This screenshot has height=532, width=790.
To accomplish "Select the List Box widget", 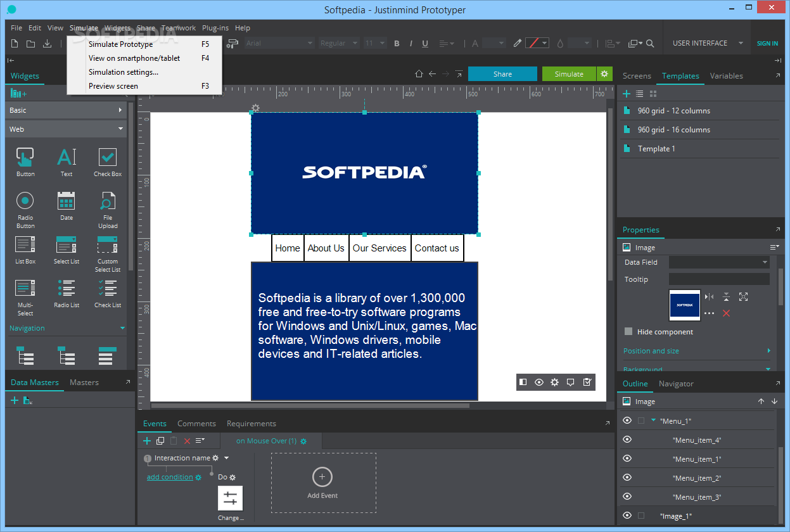I will pos(25,250).
